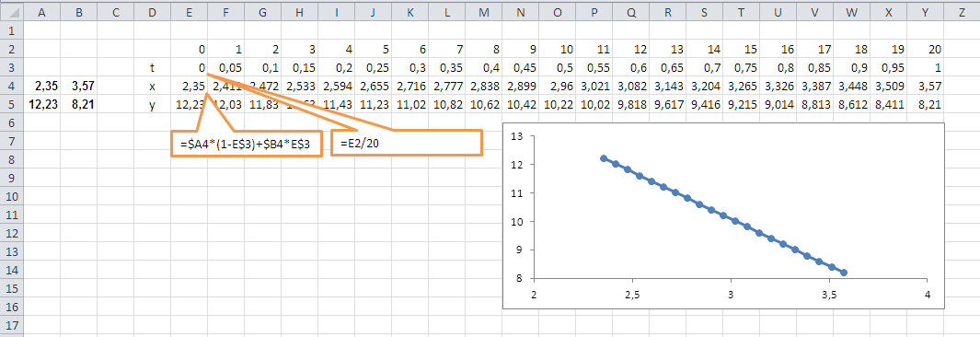Click column header E
Image resolution: width=980 pixels, height=337 pixels.
pos(190,12)
